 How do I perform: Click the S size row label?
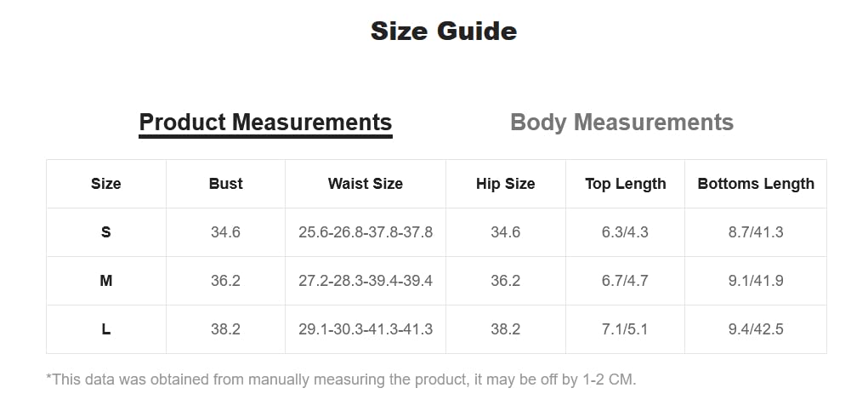[x=106, y=232]
